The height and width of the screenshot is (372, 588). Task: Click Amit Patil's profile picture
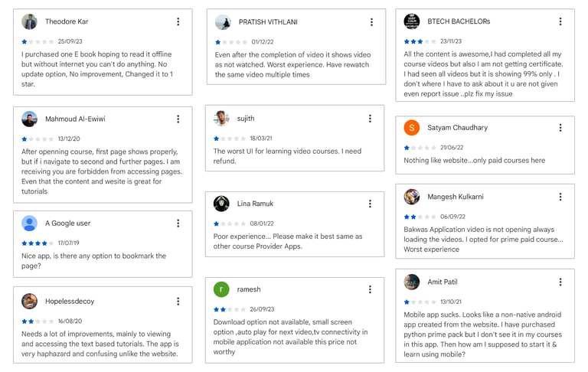[x=412, y=282]
